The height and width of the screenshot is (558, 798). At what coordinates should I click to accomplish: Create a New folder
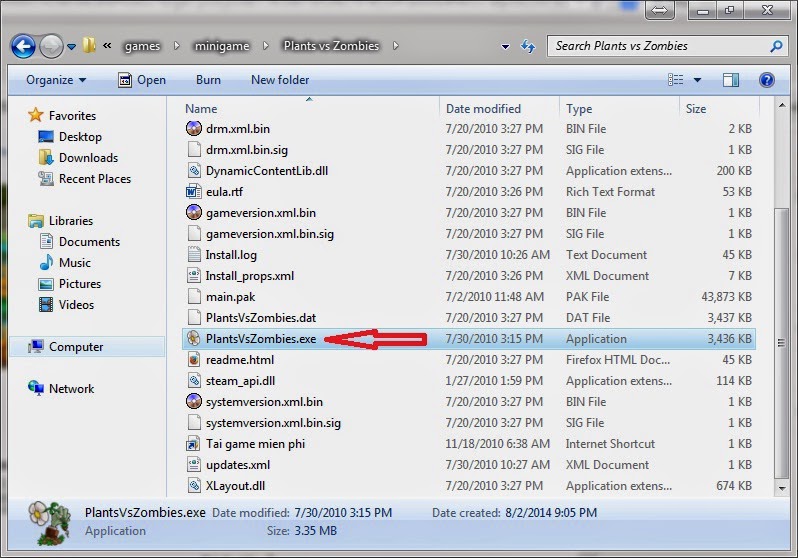280,80
